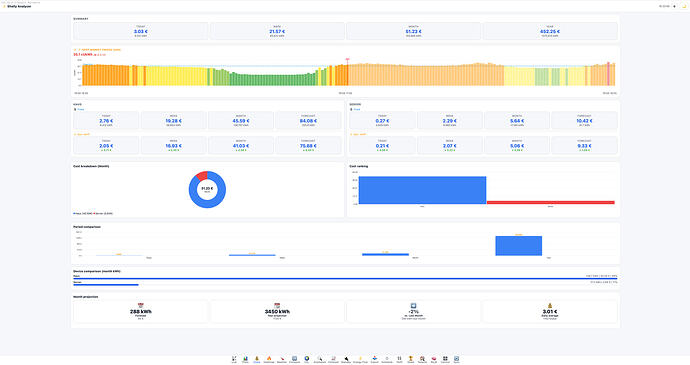Click the Haus dynamic tariff Month value 41.03 €
This screenshot has width=690, height=365.
click(241, 146)
